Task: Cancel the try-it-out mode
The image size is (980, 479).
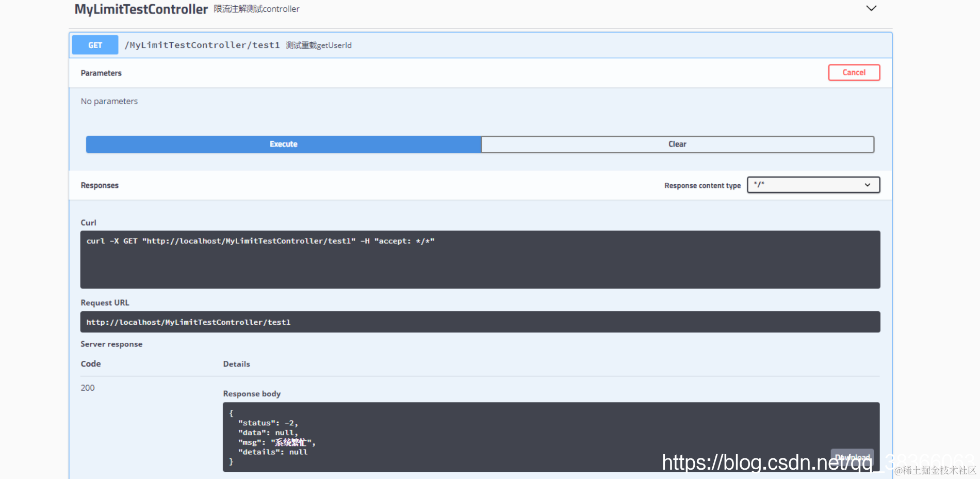Action: [x=854, y=72]
